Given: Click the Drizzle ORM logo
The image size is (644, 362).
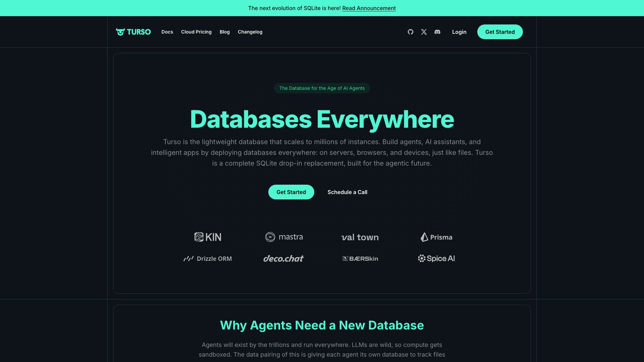Looking at the screenshot, I should pyautogui.click(x=208, y=258).
